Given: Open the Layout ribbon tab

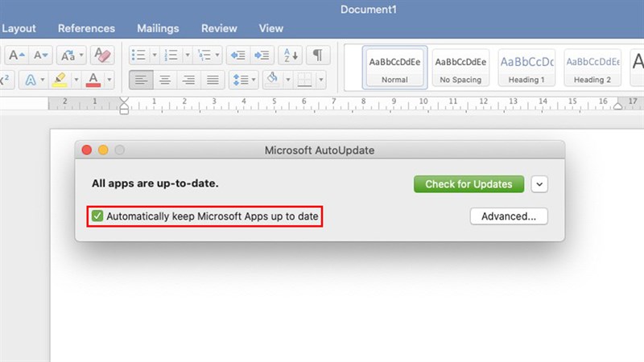Looking at the screenshot, I should (x=19, y=28).
